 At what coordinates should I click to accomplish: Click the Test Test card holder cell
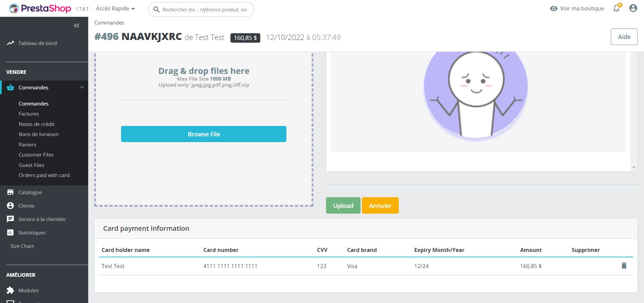[113, 266]
